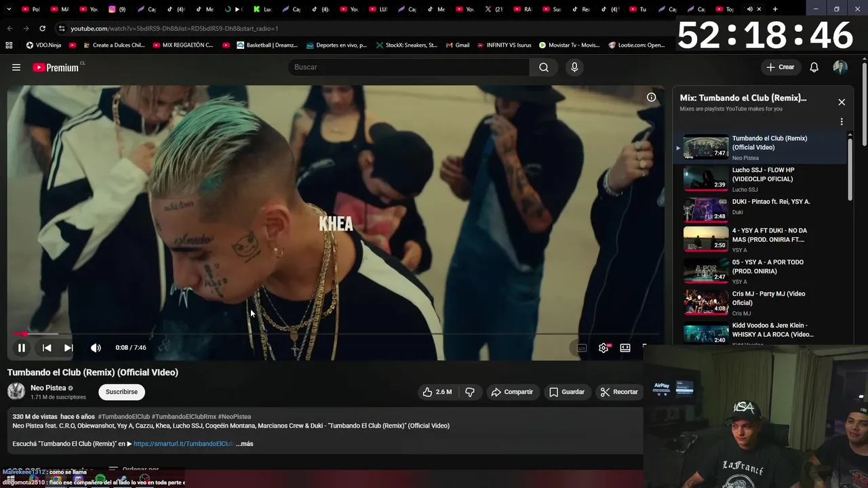The width and height of the screenshot is (868, 488).
Task: Switch to the LUI YouTube tab
Action: tap(378, 9)
